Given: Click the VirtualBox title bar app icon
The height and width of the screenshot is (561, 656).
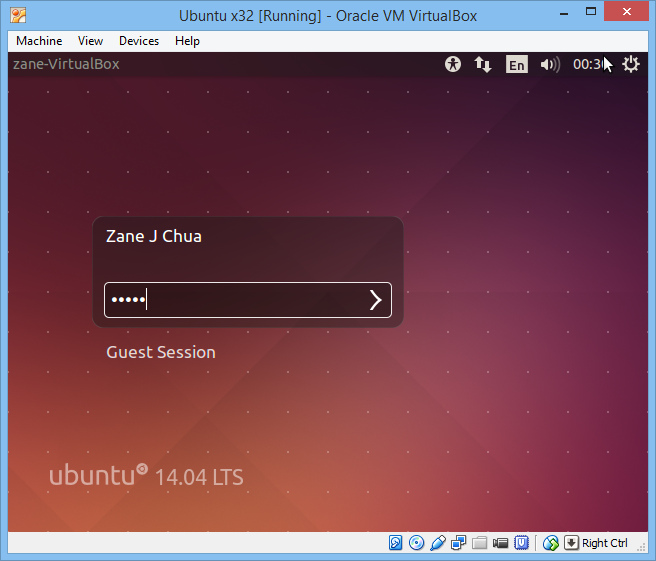Looking at the screenshot, I should (18, 15).
